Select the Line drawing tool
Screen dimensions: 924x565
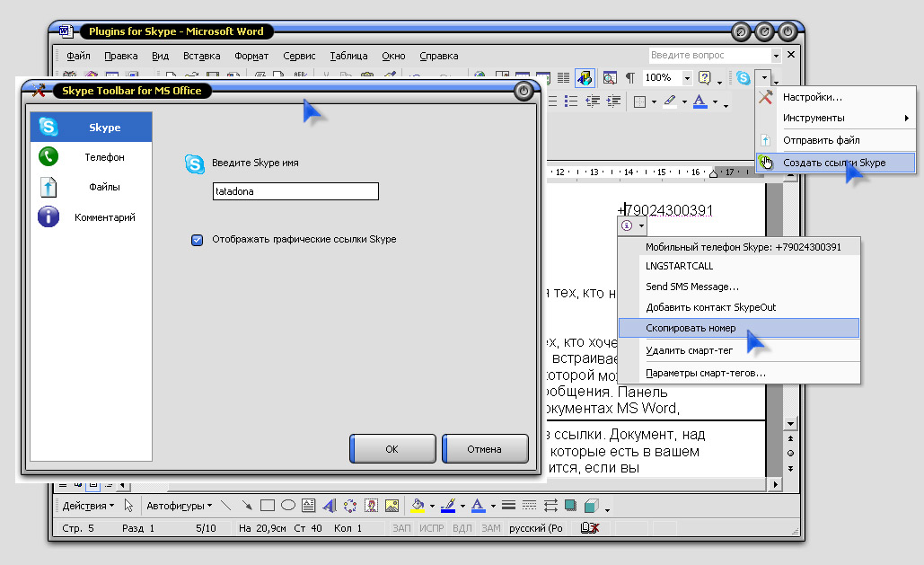point(225,506)
